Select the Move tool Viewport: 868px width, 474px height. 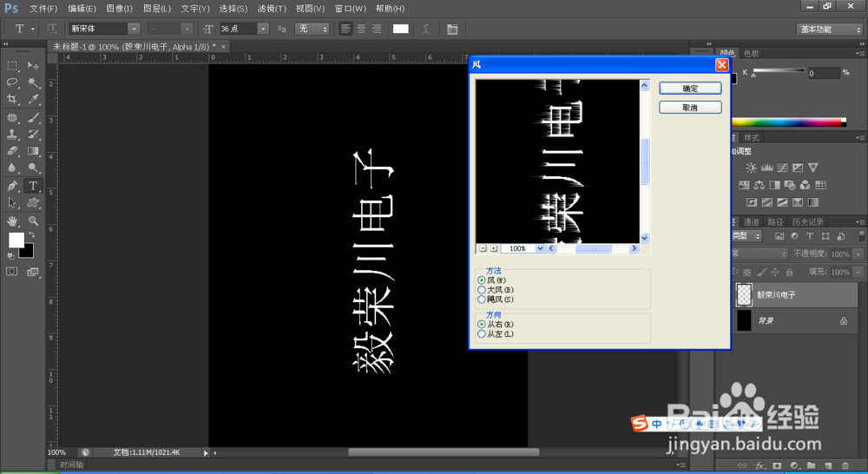pyautogui.click(x=33, y=65)
